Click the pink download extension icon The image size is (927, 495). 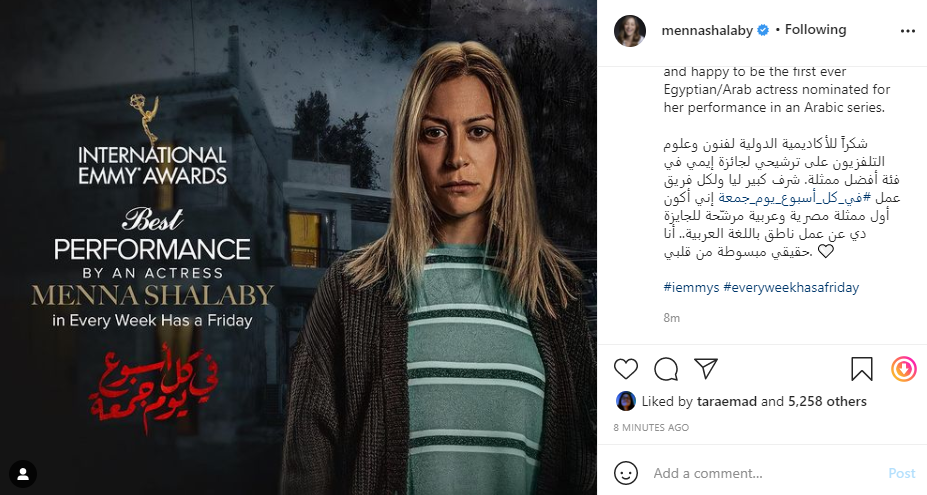[x=903, y=369]
